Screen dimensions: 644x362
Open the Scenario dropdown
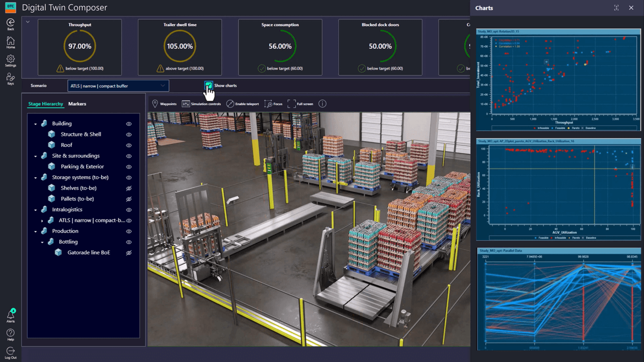118,85
